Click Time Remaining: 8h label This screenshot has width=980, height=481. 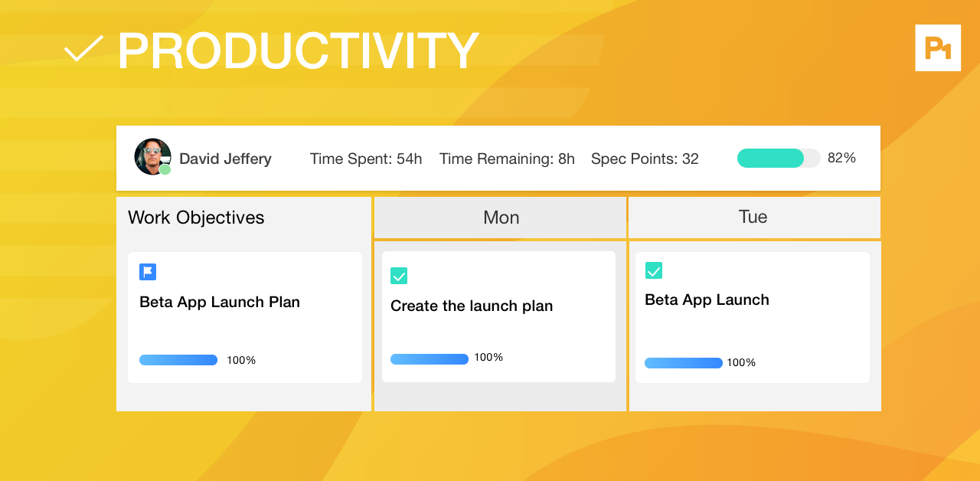pyautogui.click(x=507, y=159)
